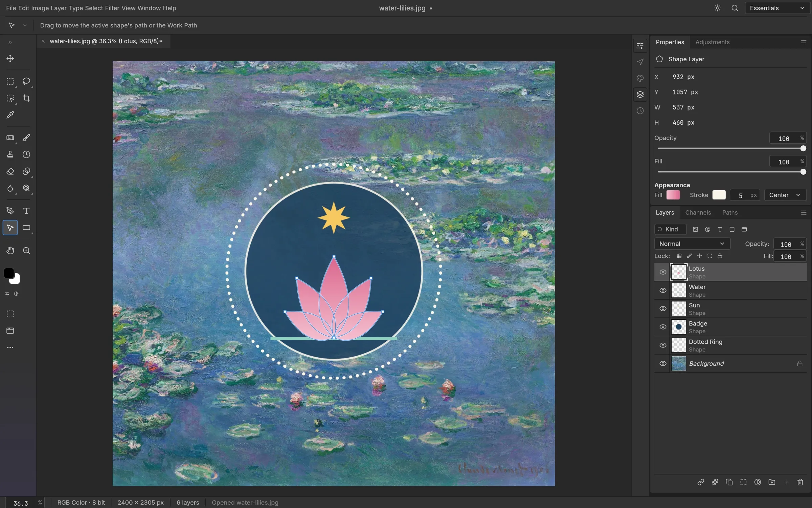Select the Zoom tool
Image resolution: width=812 pixels, height=508 pixels.
click(26, 251)
